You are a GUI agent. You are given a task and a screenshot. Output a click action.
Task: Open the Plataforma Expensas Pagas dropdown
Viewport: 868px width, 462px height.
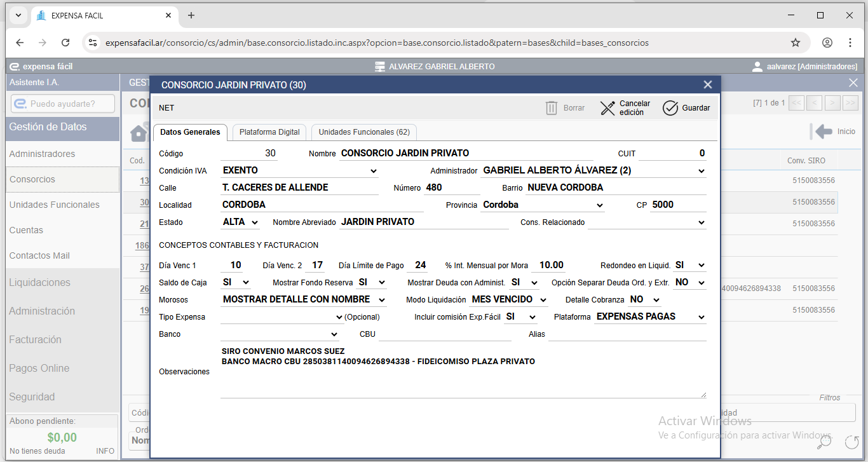pyautogui.click(x=650, y=317)
